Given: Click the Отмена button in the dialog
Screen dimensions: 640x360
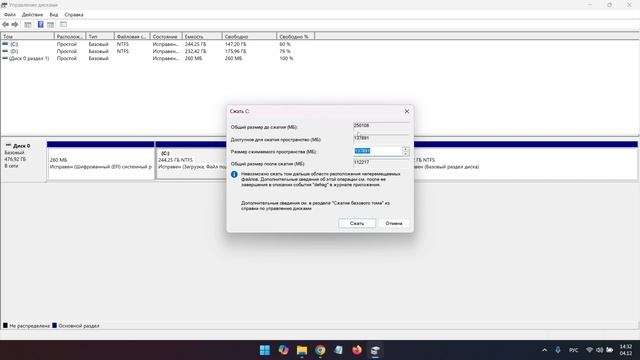Looking at the screenshot, I should [x=394, y=223].
